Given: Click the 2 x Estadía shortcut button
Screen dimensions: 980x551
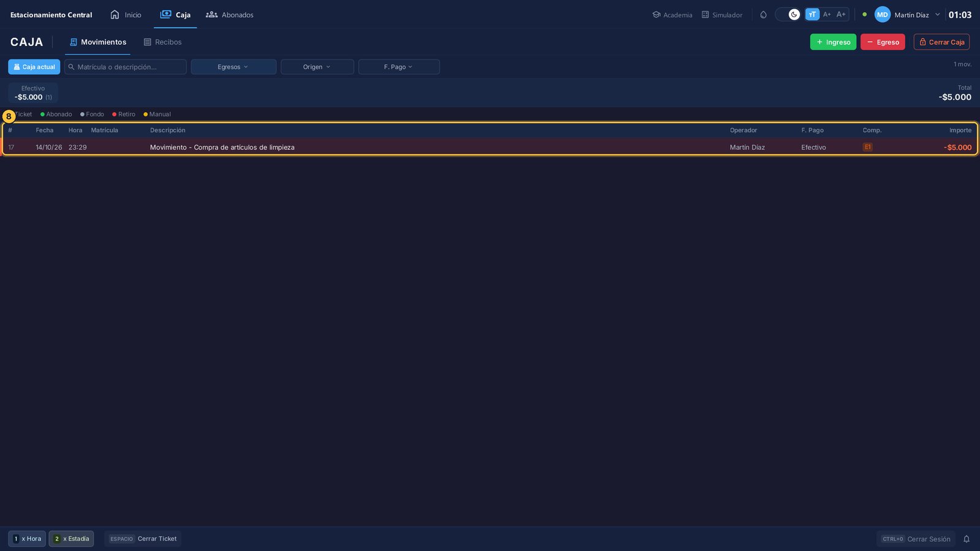Looking at the screenshot, I should (71, 539).
